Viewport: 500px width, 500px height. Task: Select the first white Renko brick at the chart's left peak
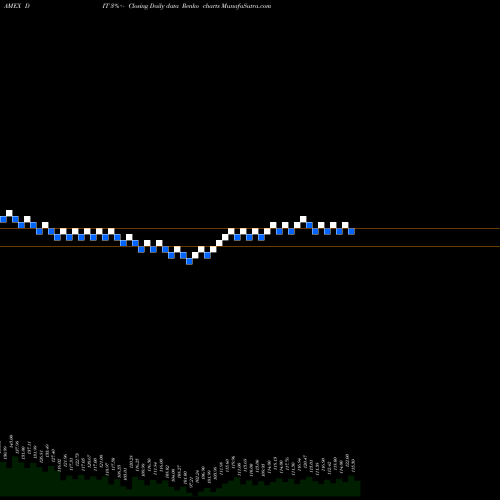9,213
